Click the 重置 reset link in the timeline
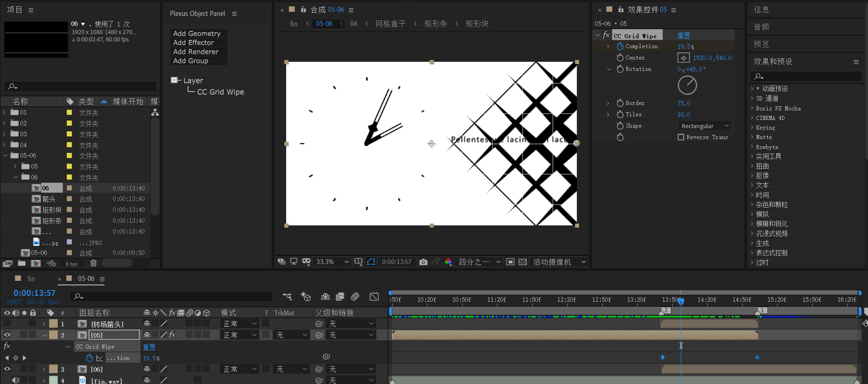 149,347
